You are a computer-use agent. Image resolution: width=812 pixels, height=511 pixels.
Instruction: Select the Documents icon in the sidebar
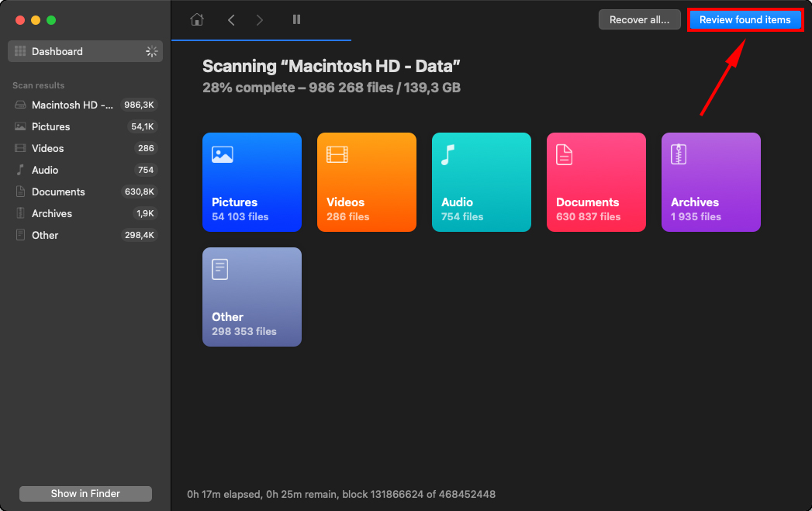point(19,192)
